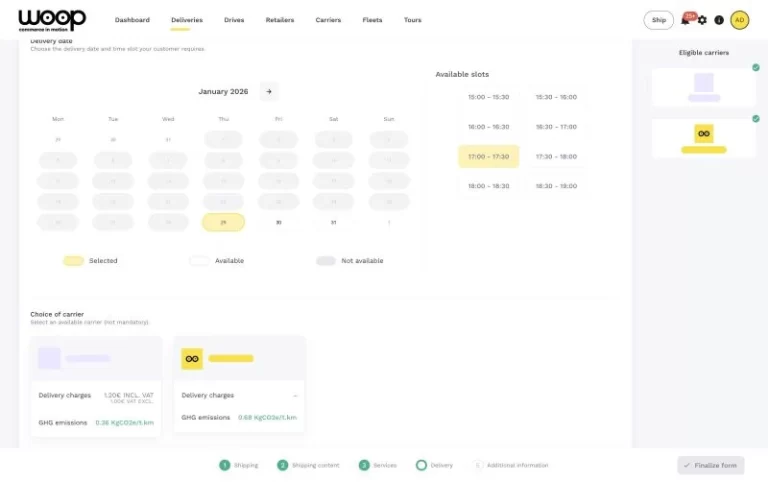The height and width of the screenshot is (482, 768).
Task: Click the information icon in header
Action: [718, 20]
